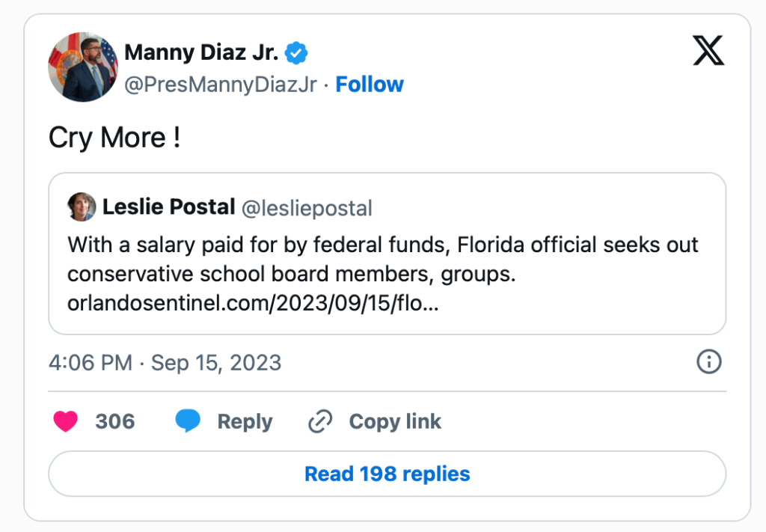Screen dimensions: 766x532
Task: Click the Cry More ! tweet text
Action: coord(114,138)
